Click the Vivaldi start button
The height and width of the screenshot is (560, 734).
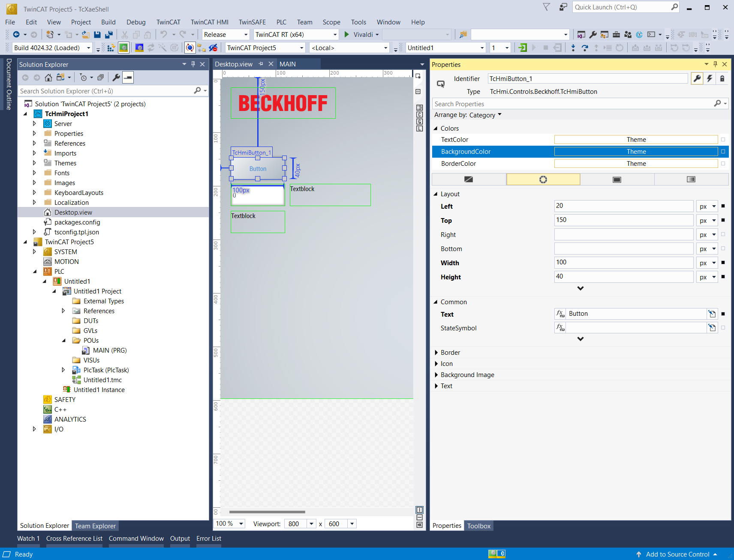(347, 35)
